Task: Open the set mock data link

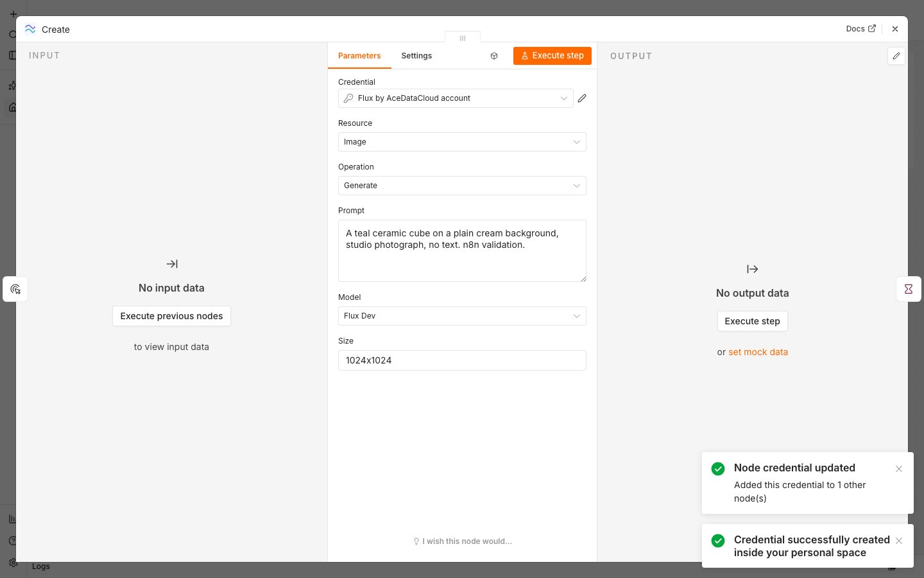Action: 758,352
